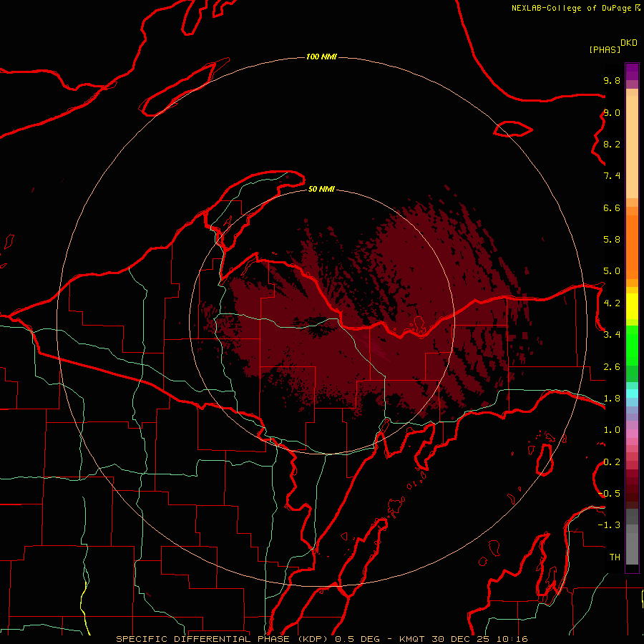Click the 5.8 value on the color scale
This screenshot has width=644, height=644.
click(x=612, y=240)
